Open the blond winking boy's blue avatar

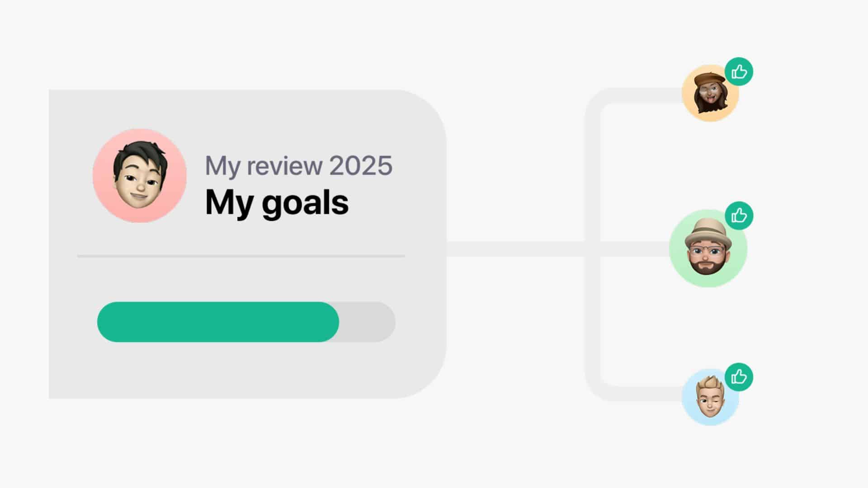tap(710, 397)
